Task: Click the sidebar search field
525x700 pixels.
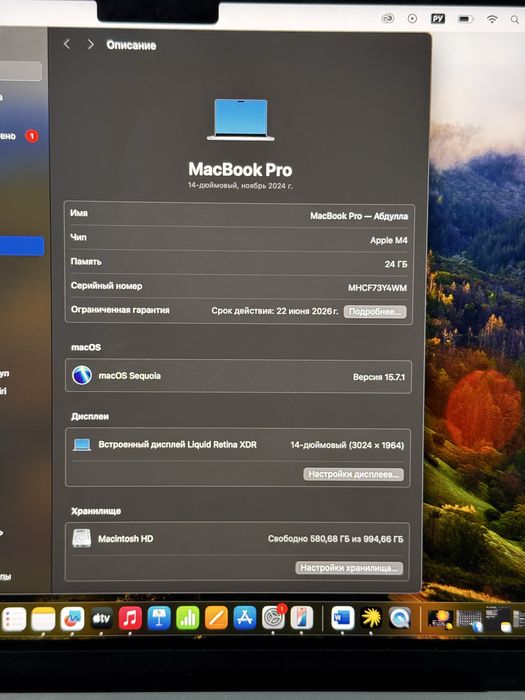Action: (21, 71)
